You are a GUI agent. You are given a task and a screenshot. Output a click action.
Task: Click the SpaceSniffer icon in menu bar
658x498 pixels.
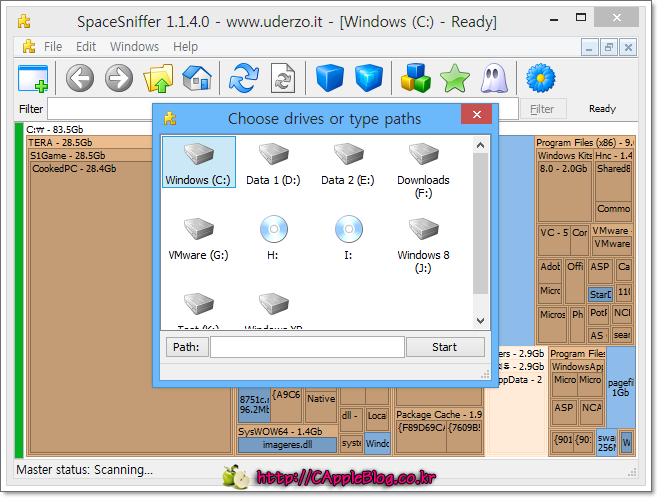(x=29, y=47)
